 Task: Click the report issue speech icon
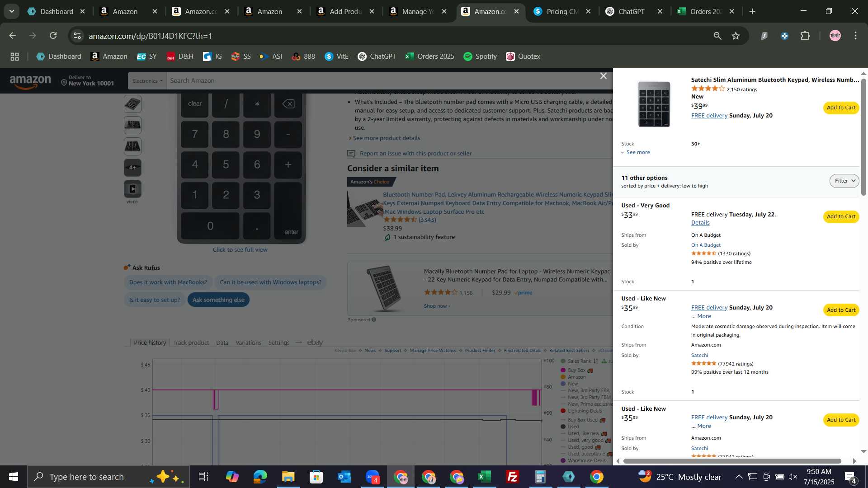tap(351, 154)
